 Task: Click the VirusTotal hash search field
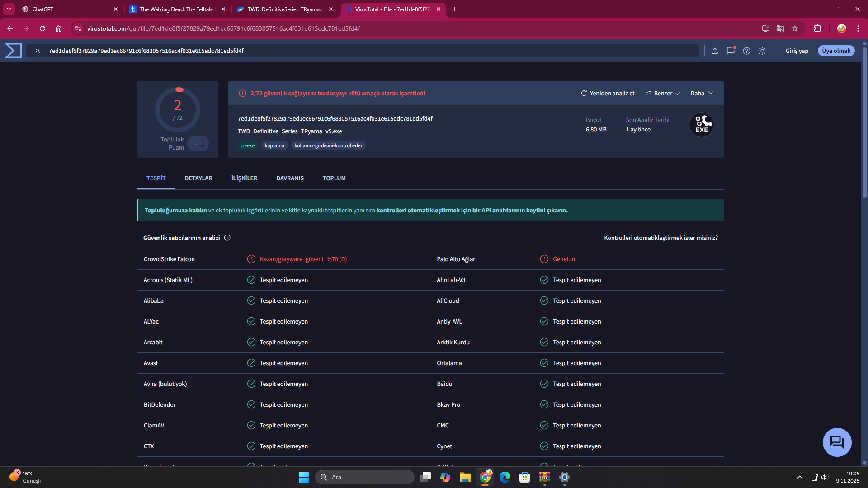coord(363,51)
